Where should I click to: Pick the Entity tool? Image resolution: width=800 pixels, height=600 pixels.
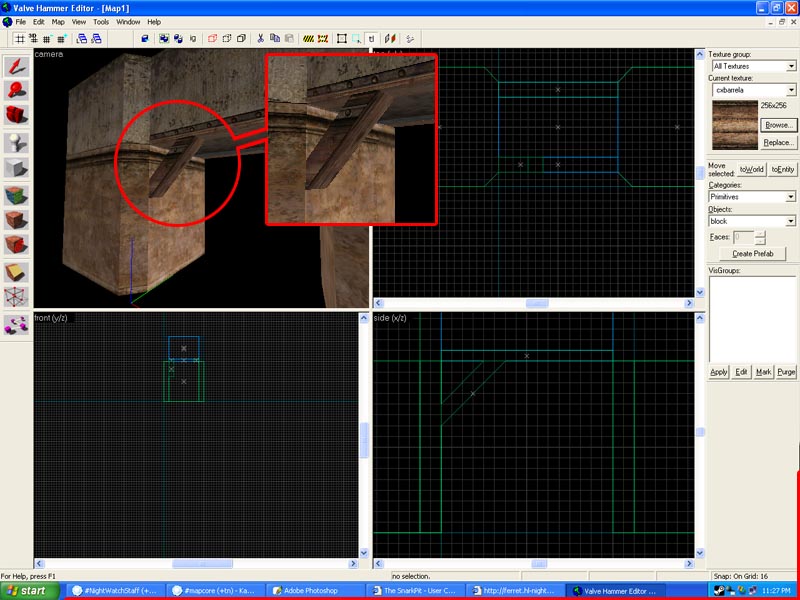pos(16,142)
